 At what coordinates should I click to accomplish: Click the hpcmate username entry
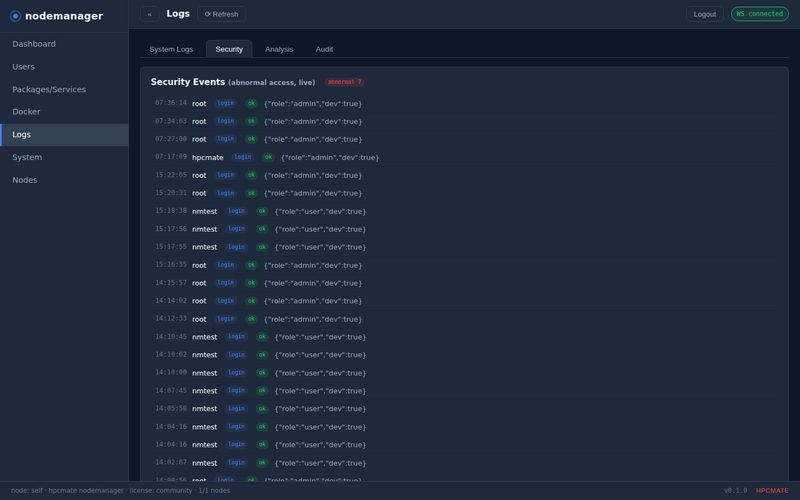pos(208,158)
